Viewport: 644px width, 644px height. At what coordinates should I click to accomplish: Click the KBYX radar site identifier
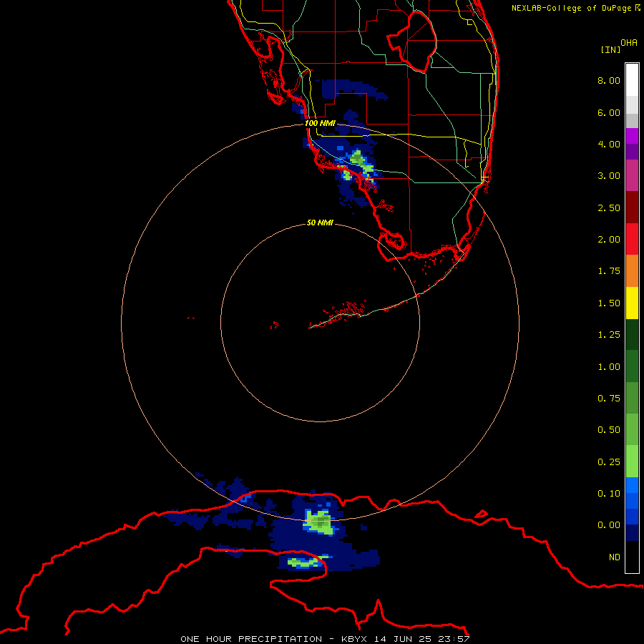point(354,639)
